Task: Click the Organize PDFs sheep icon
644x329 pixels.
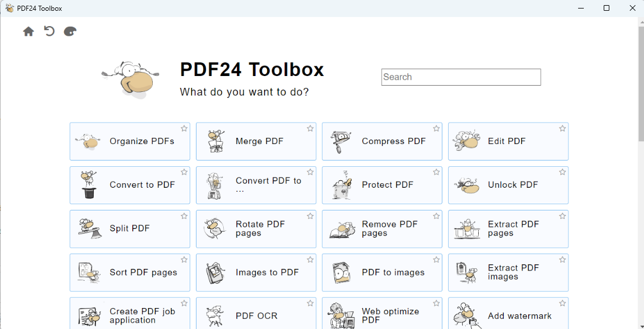Action: point(88,141)
